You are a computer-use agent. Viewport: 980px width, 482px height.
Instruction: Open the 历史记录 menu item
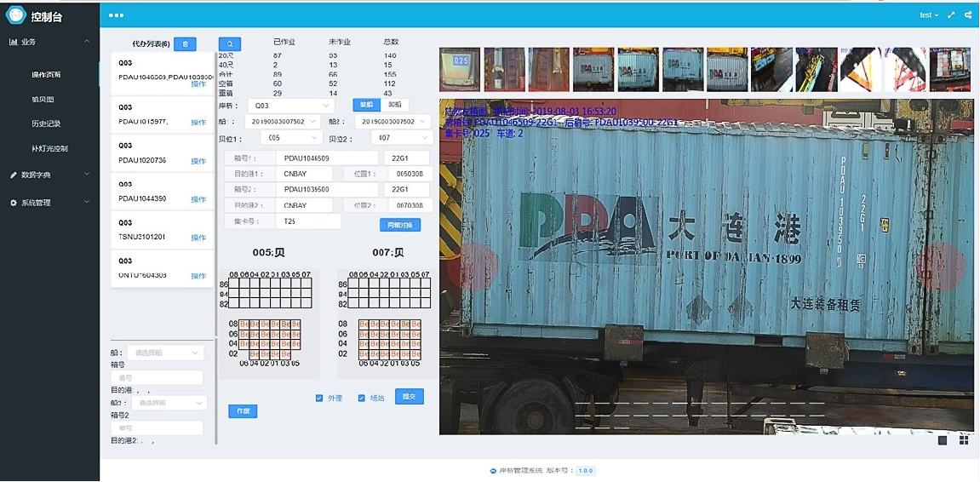point(46,123)
